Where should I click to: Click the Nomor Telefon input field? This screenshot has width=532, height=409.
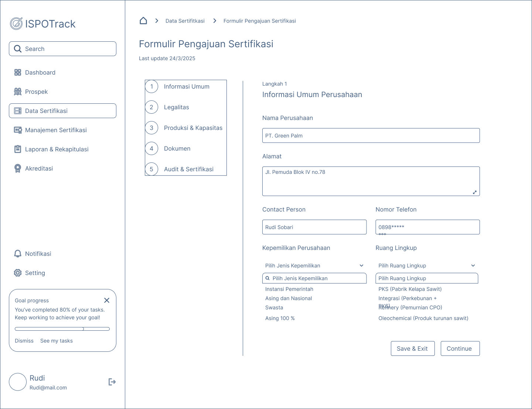427,227
